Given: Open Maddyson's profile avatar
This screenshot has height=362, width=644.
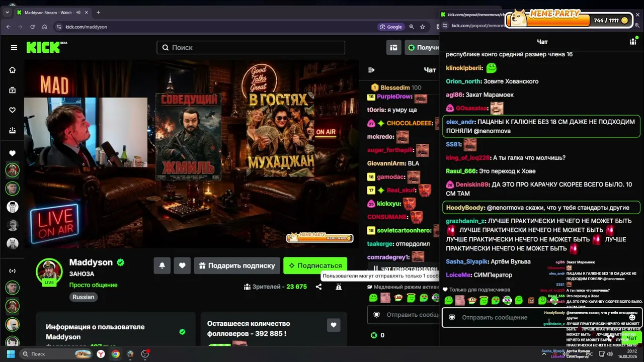Looking at the screenshot, I should click(49, 272).
